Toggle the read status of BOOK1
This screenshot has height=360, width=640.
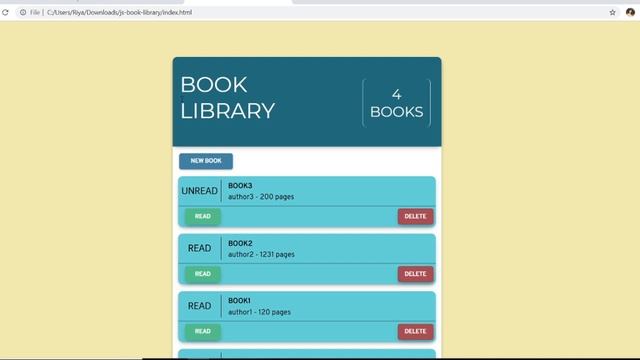[x=202, y=331]
